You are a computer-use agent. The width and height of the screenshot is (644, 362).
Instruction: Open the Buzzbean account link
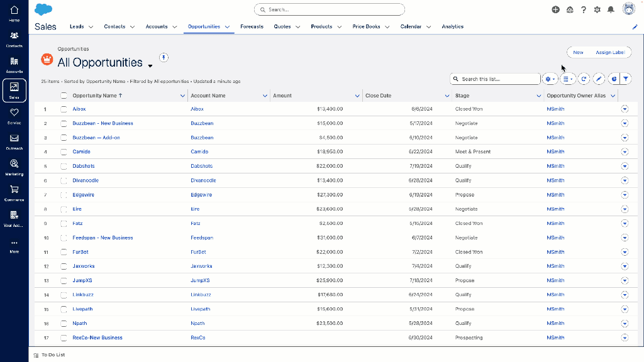202,123
